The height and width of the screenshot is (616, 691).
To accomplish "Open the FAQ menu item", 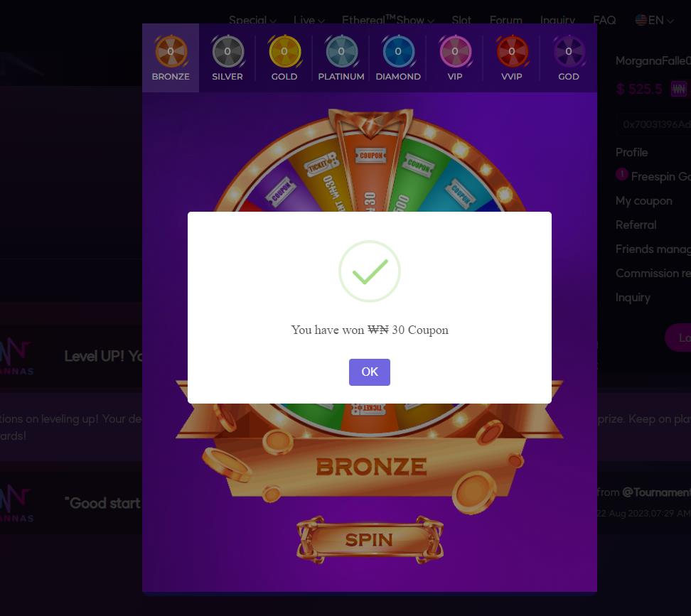I will (x=604, y=21).
